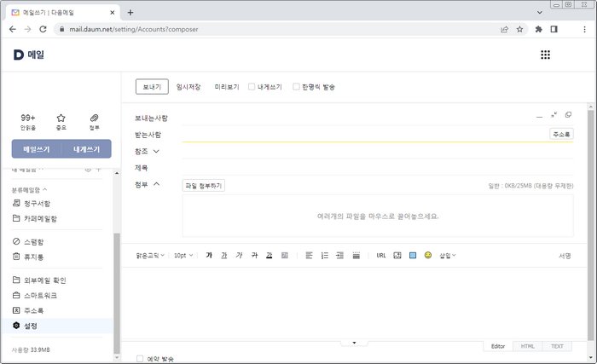Toggle the 예약 발송 checkbox
This screenshot has width=597, height=364.
[x=140, y=359]
